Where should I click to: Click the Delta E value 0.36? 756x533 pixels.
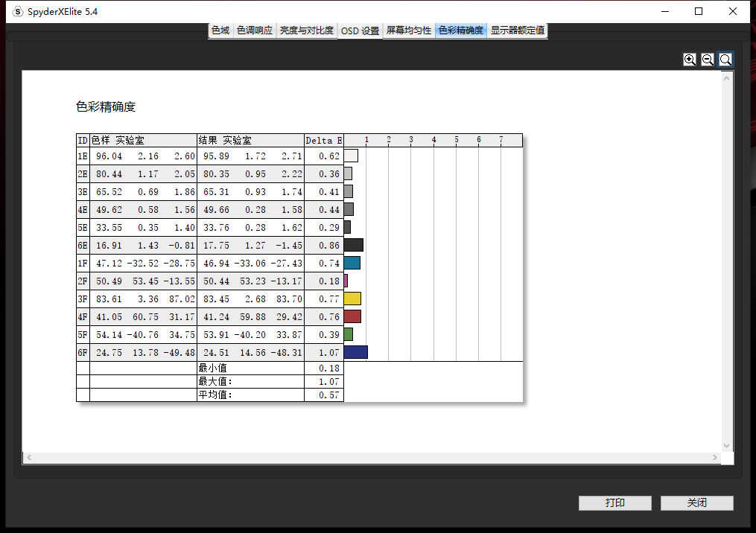pos(328,174)
